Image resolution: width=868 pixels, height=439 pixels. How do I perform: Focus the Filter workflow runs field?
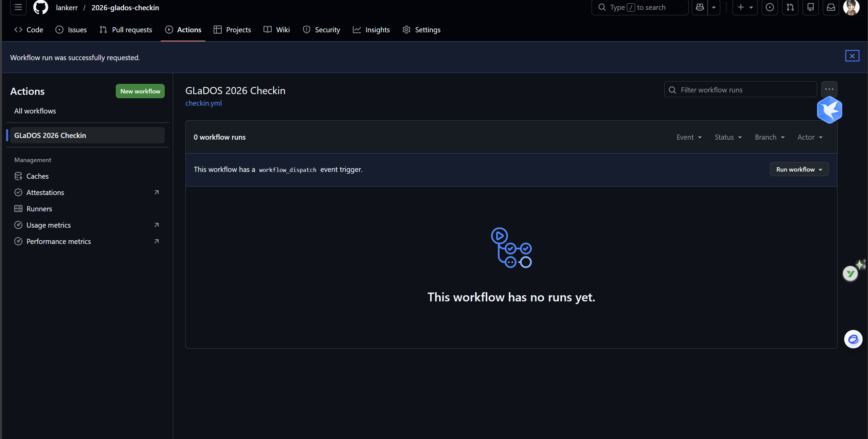coord(741,90)
